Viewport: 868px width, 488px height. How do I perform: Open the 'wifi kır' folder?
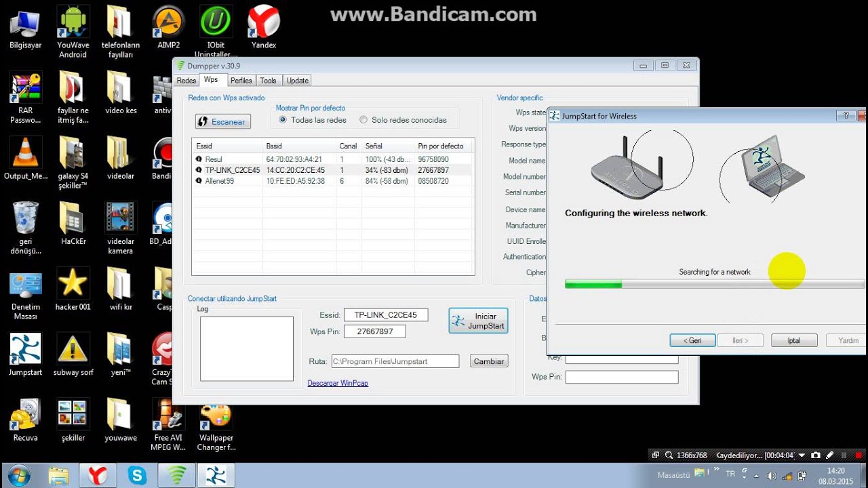click(x=121, y=289)
